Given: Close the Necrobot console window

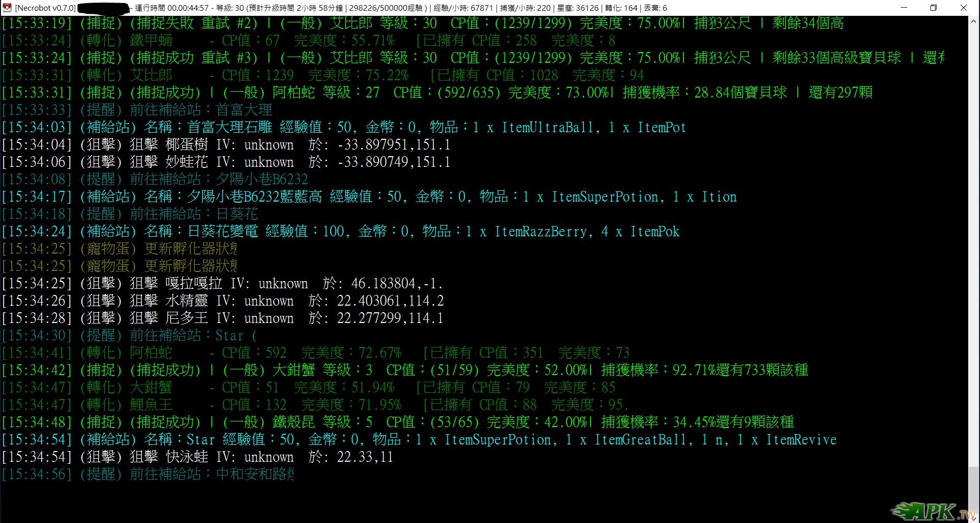Looking at the screenshot, I should point(964,8).
